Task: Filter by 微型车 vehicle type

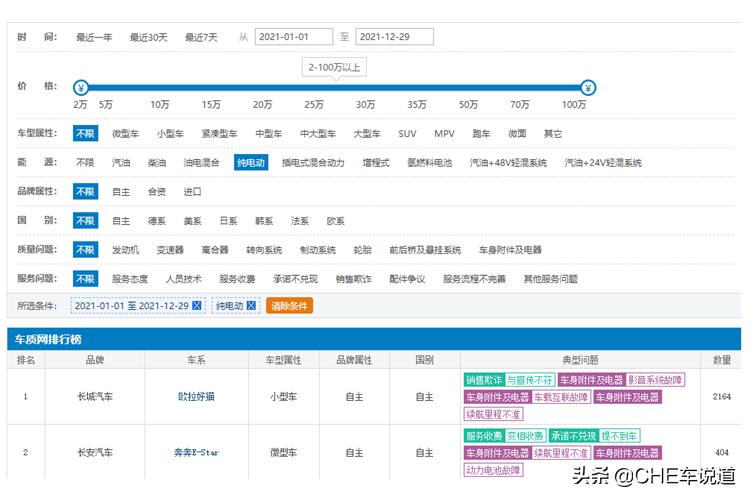Action: 125,133
